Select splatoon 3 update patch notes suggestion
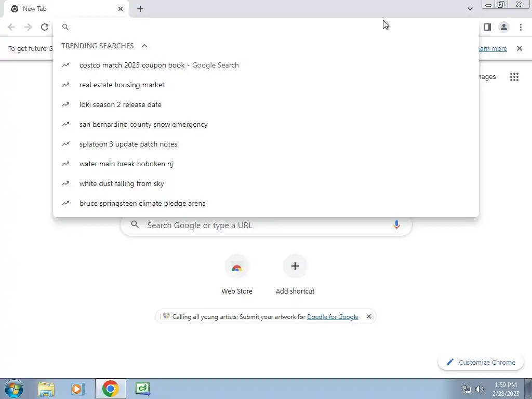This screenshot has width=532, height=399. (265, 144)
